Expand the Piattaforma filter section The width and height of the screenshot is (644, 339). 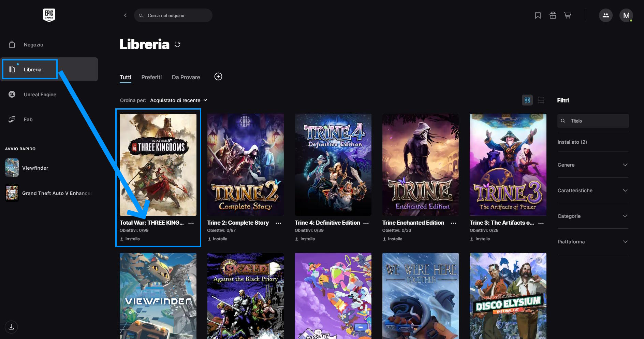tap(592, 242)
